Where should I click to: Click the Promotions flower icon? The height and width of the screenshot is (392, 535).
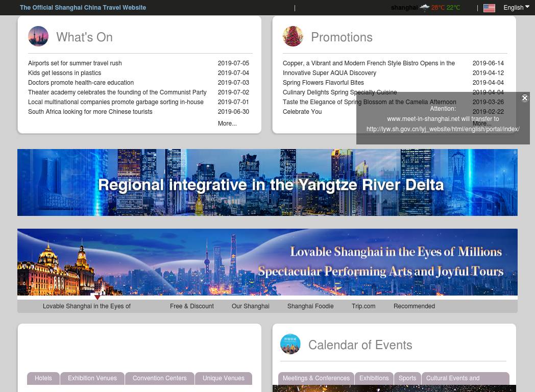pyautogui.click(x=293, y=37)
